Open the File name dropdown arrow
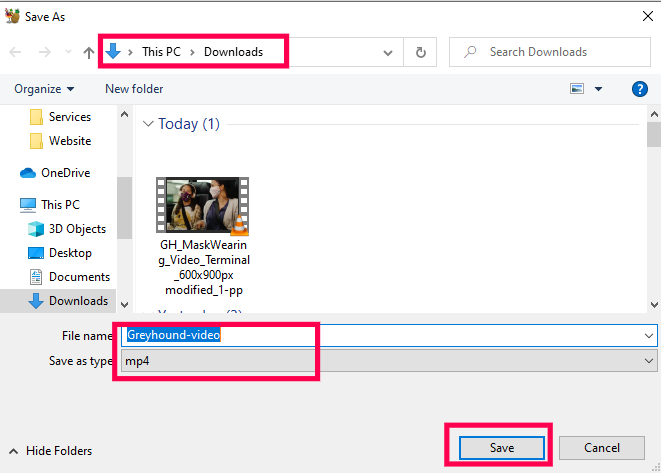The height and width of the screenshot is (473, 661). [649, 336]
